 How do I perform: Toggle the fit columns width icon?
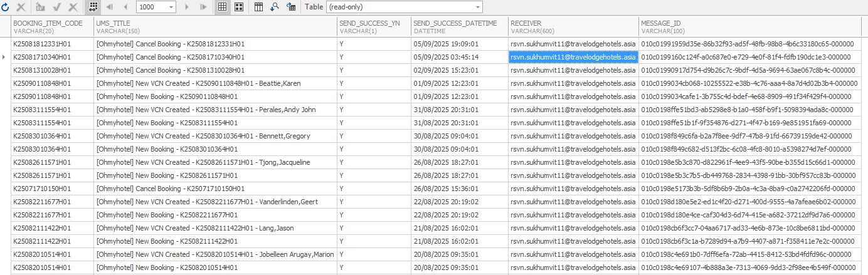[93, 7]
